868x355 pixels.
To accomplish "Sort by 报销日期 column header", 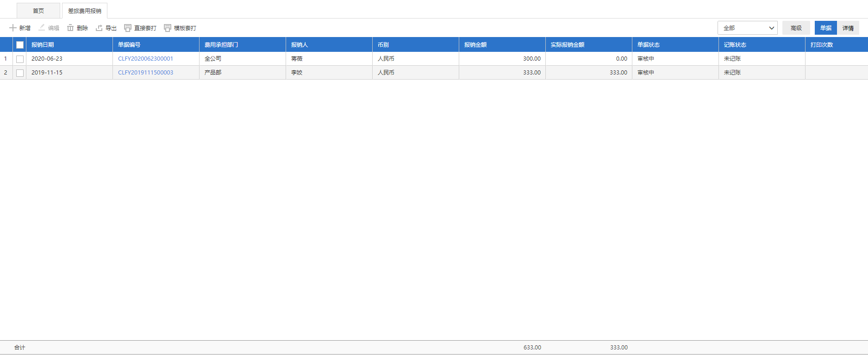I will (69, 45).
